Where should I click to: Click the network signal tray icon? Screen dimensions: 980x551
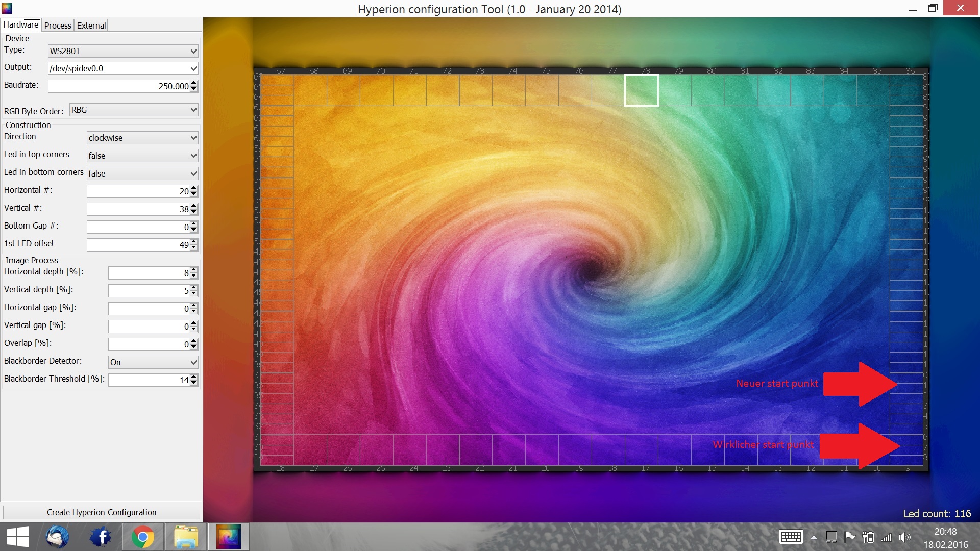[x=887, y=537]
